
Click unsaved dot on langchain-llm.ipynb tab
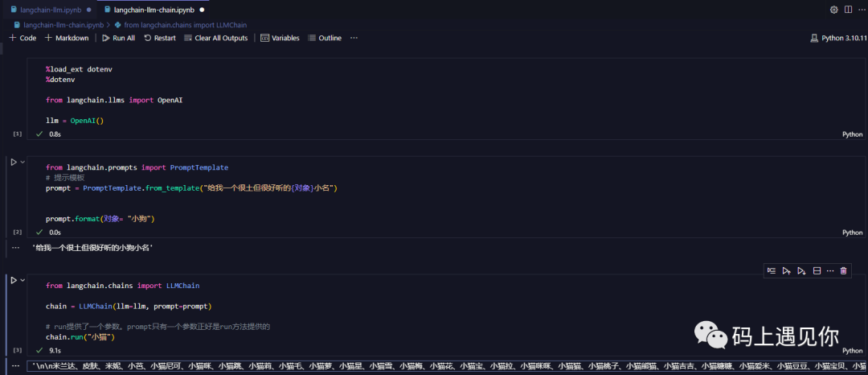88,10
